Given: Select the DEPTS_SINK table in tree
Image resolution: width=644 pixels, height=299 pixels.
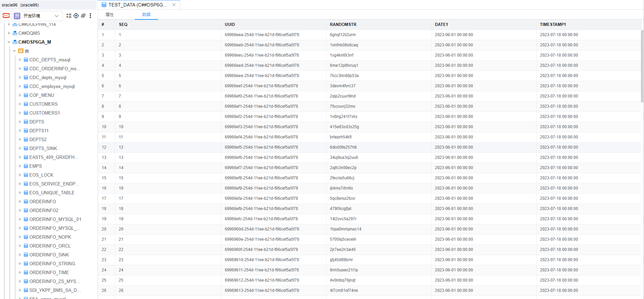Looking at the screenshot, I should tap(43, 148).
